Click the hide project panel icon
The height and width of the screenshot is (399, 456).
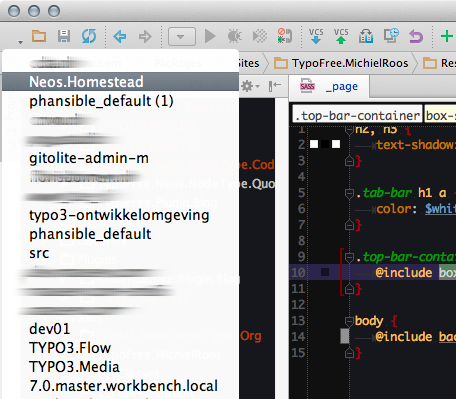pos(275,86)
